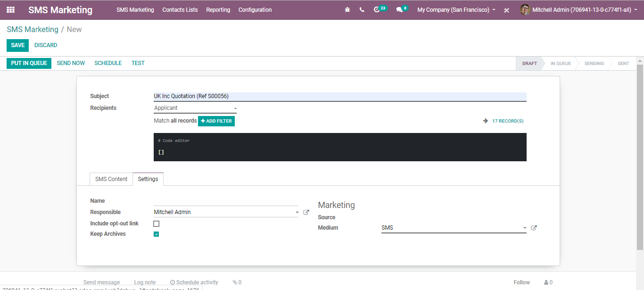Click the TEST button
Viewport: 644px width, 290px height.
(138, 63)
